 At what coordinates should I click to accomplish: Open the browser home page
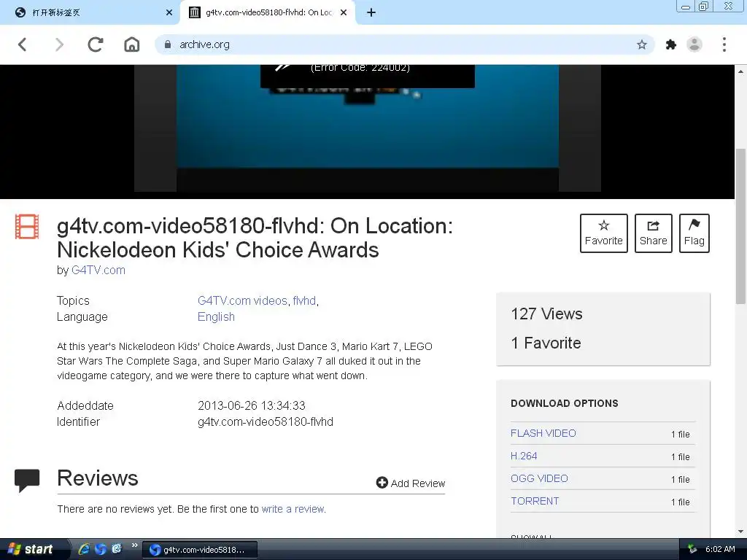[x=131, y=44]
